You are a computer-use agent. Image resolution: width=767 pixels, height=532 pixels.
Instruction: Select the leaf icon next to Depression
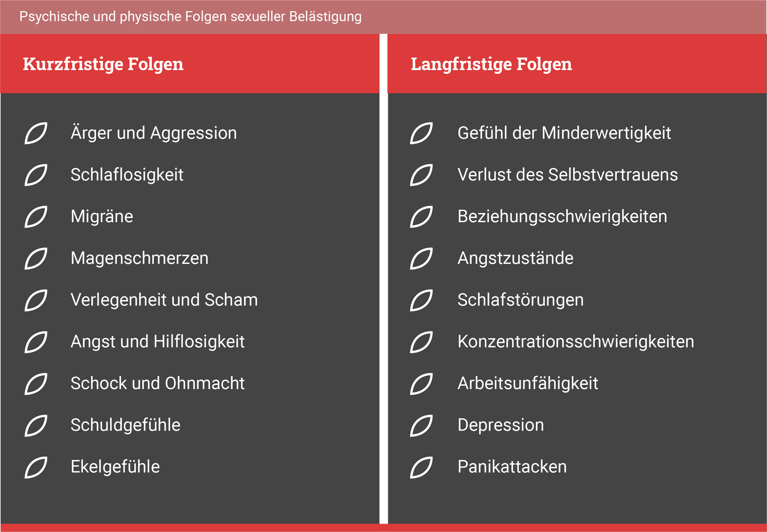point(421,425)
